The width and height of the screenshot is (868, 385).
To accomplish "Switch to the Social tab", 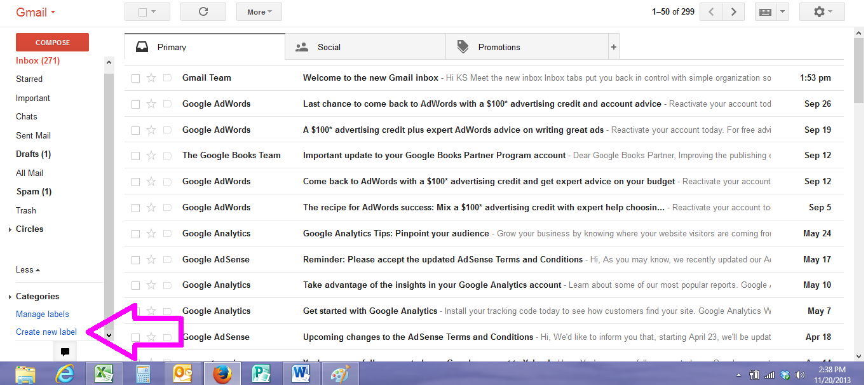I will click(366, 47).
